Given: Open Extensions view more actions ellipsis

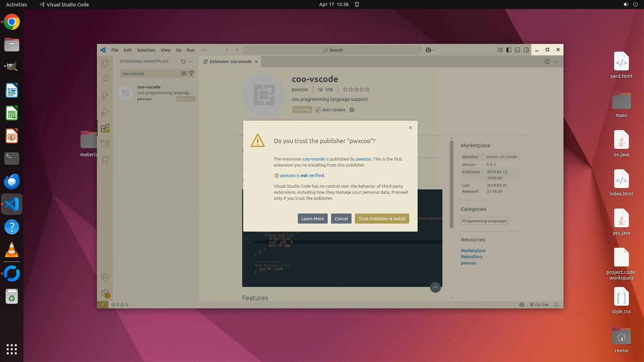Looking at the screenshot, I should [x=192, y=62].
